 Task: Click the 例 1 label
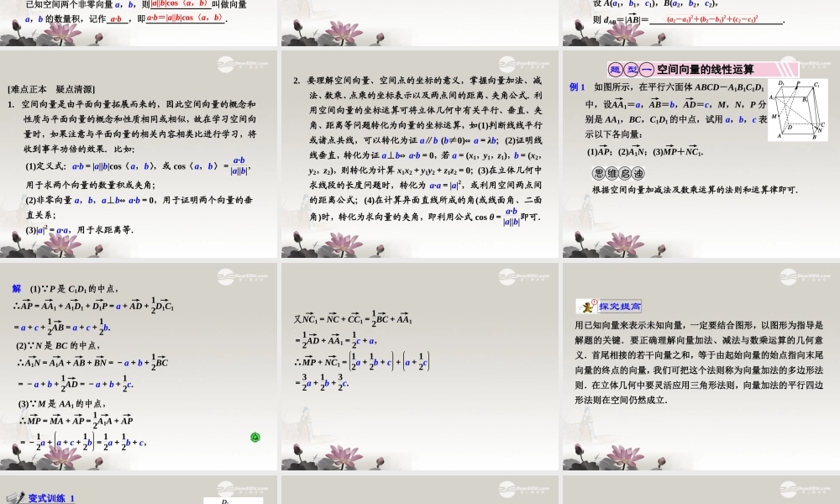(577, 87)
